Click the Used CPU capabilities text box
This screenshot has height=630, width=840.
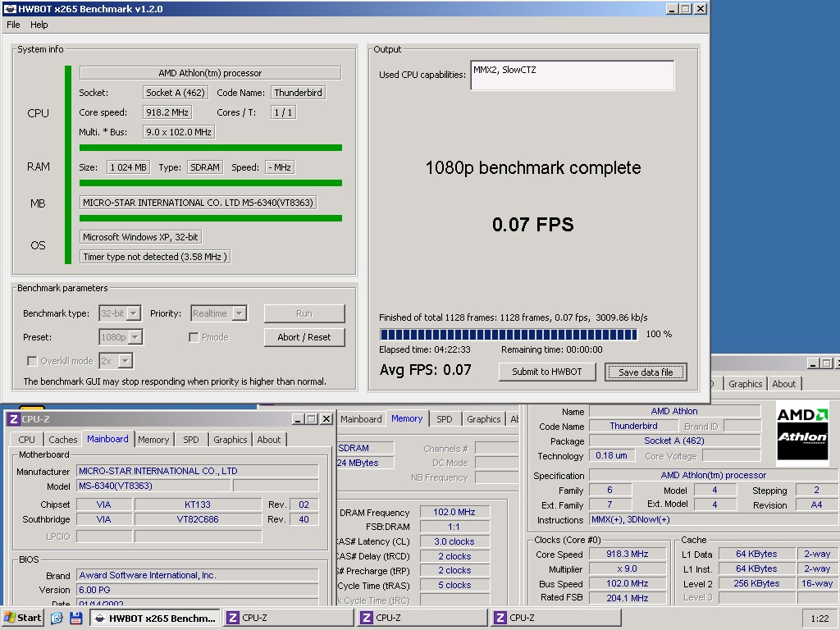point(572,75)
